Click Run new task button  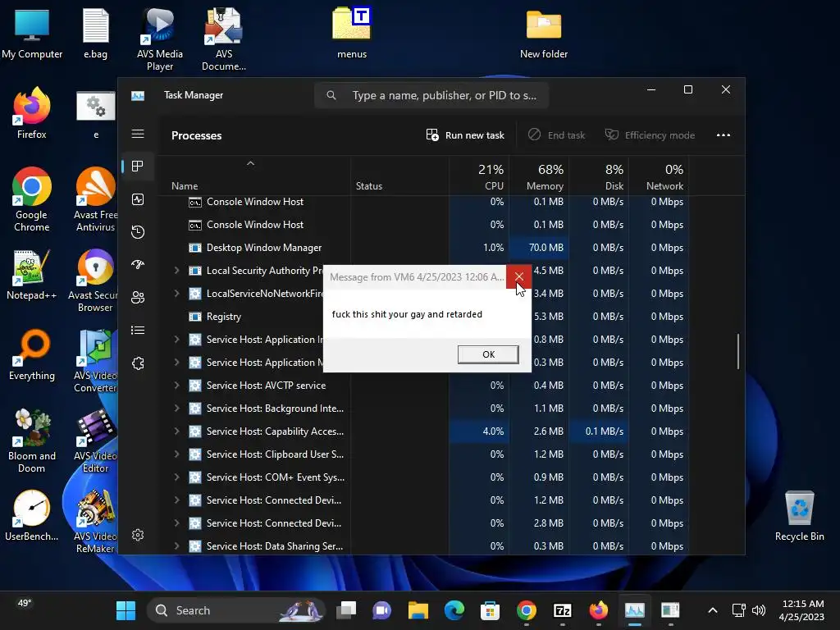point(465,135)
